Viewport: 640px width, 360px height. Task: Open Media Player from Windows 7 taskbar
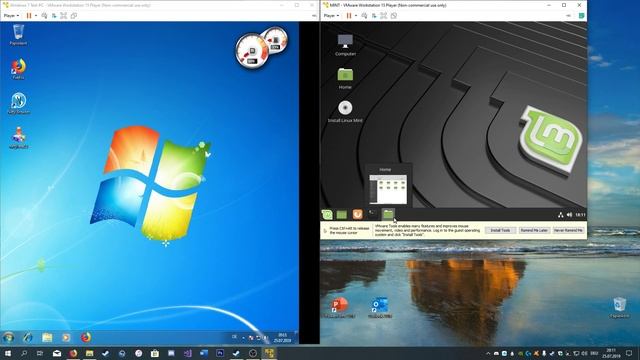[x=66, y=337]
